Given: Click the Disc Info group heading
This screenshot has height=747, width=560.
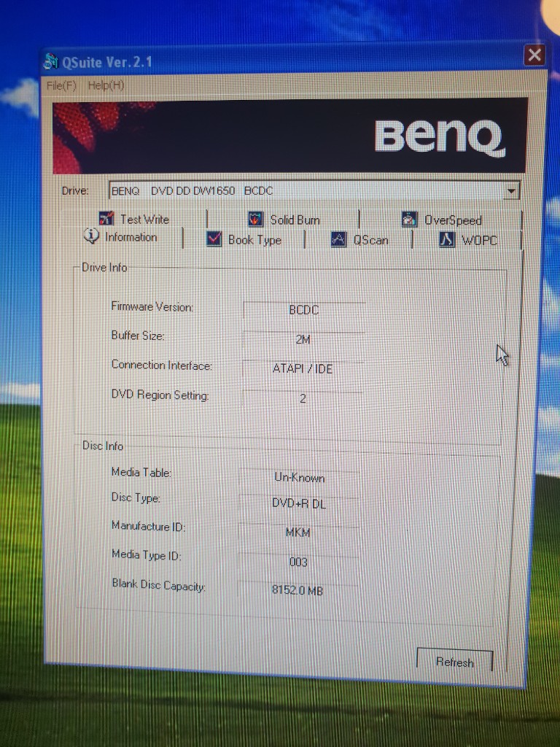Looking at the screenshot, I should 102,446.
